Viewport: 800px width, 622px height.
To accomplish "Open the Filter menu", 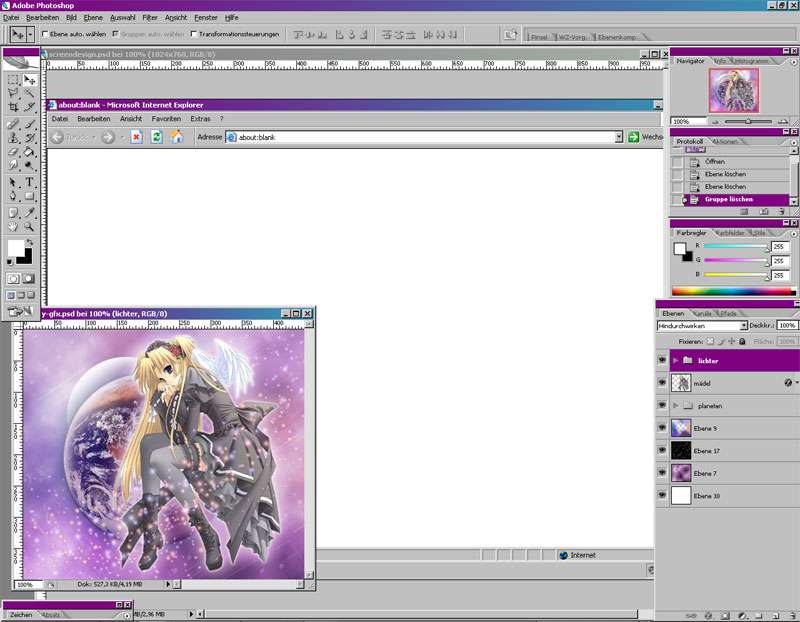I will [x=149, y=17].
